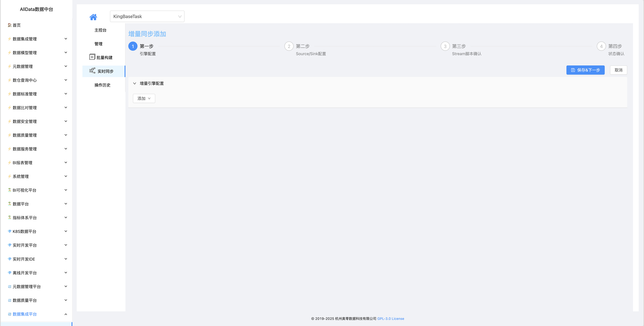Screen dimensions: 644x326
Task: Open the 主控台 menu item
Action: (100, 30)
